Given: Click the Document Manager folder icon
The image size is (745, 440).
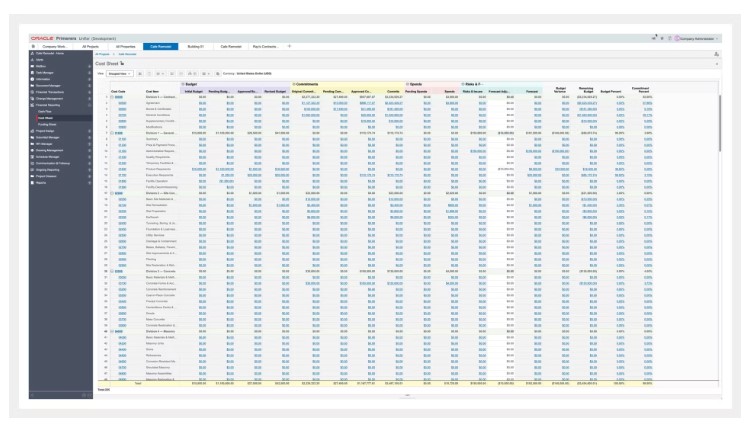Looking at the screenshot, I should click(x=32, y=86).
